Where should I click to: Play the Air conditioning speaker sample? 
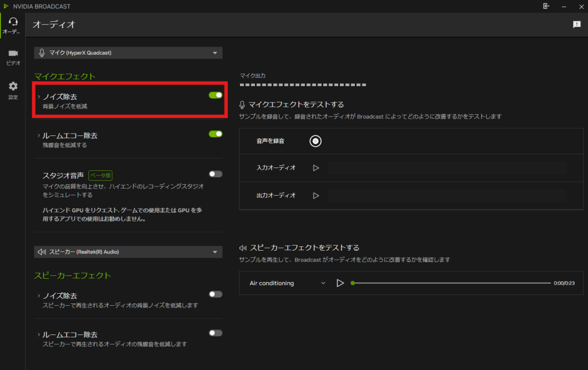click(x=340, y=283)
